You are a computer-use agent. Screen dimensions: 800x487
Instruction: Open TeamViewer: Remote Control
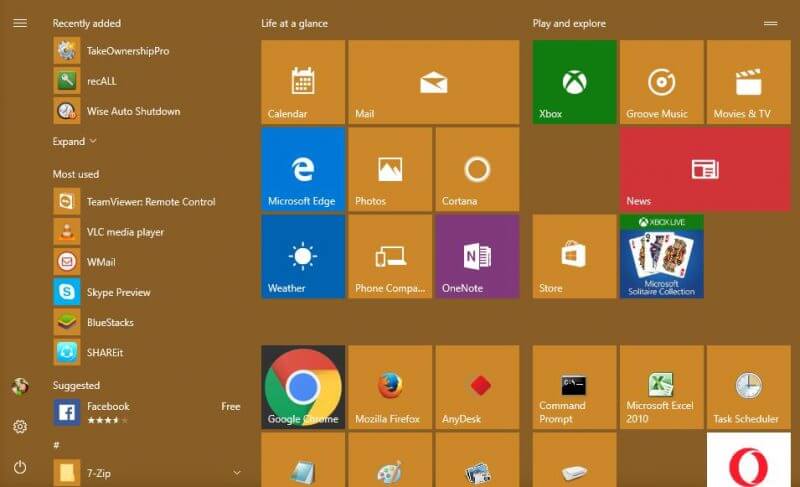coord(148,201)
